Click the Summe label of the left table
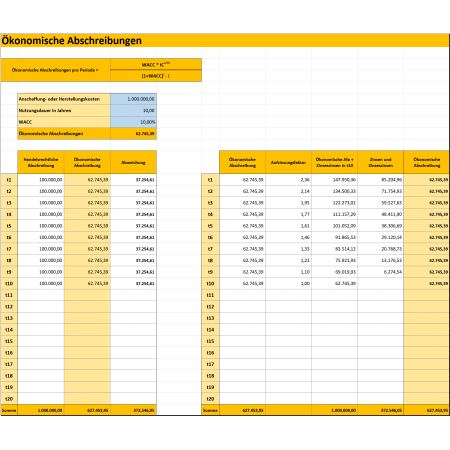This screenshot has width=450, height=450. coord(9,410)
